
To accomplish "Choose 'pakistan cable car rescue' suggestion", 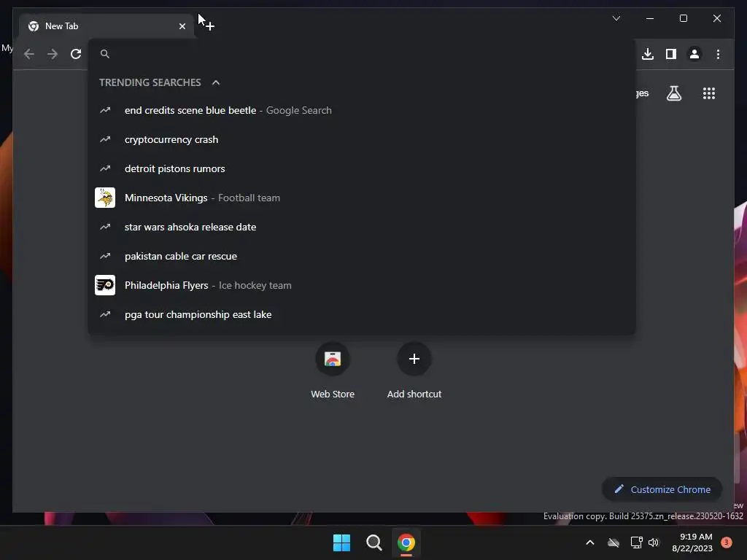I will click(x=362, y=256).
